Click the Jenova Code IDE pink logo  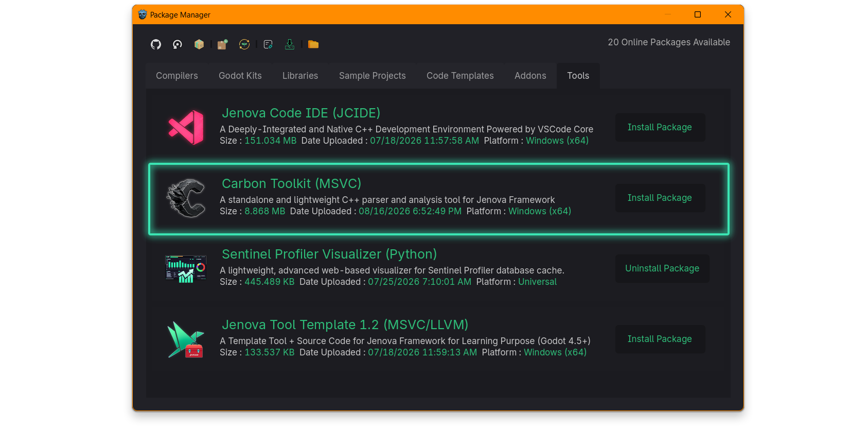coord(186,128)
